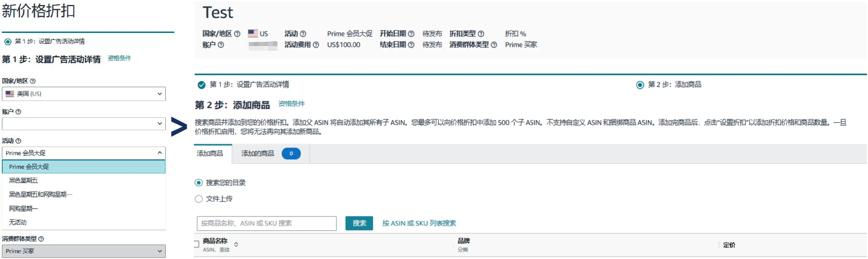Click help icon next to 国家/地区 in left form

coord(33,81)
